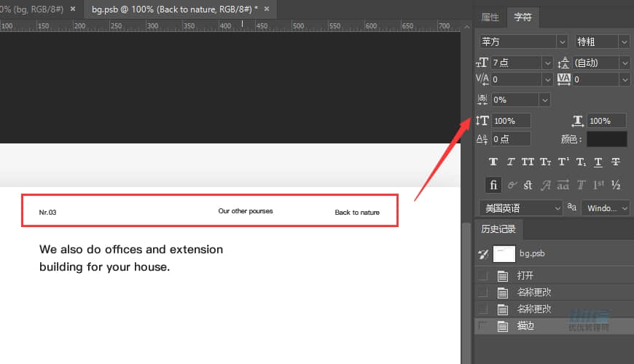Apply Strikethrough text style
634x364 pixels.
[616, 162]
